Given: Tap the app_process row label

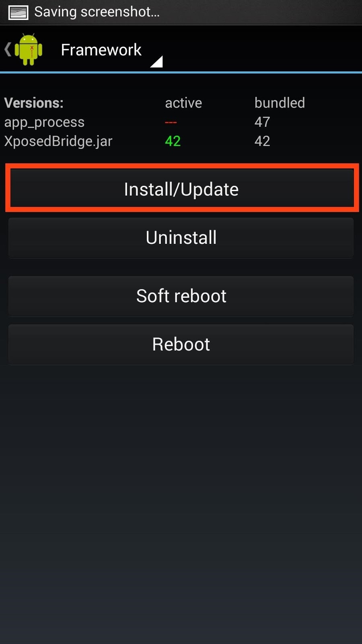Looking at the screenshot, I should [x=44, y=122].
